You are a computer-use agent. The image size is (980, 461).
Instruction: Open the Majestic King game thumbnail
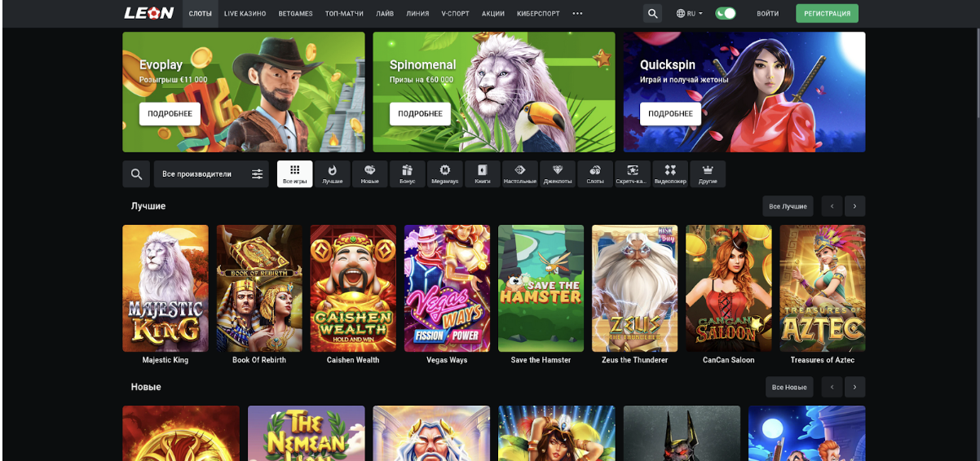tap(166, 288)
